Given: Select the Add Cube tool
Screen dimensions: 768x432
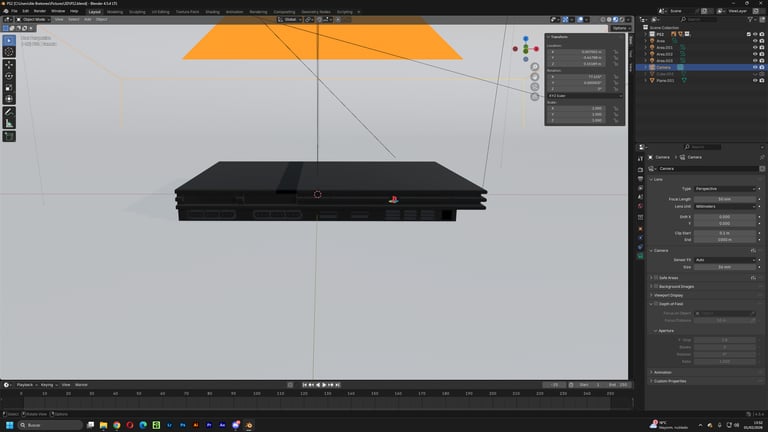Looking at the screenshot, I should point(9,136).
